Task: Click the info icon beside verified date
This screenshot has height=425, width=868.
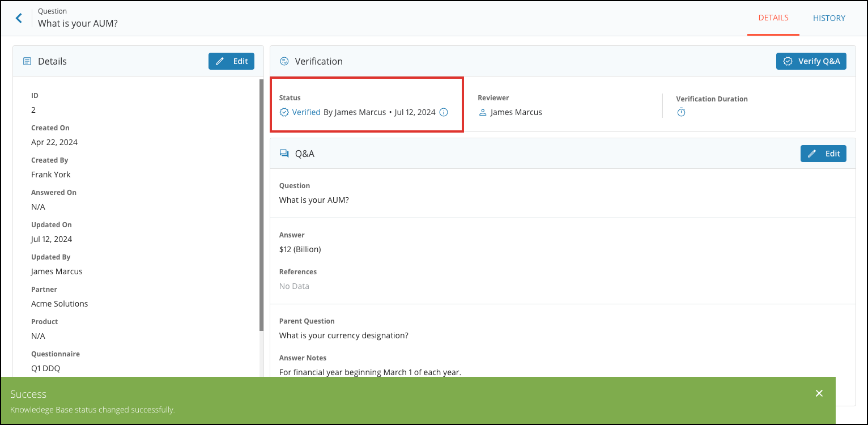Action: (444, 112)
